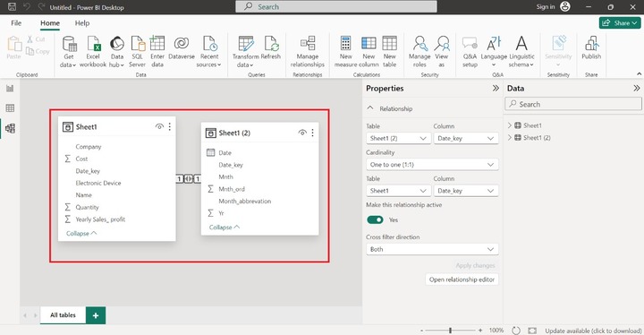The width and height of the screenshot is (644, 335).
Task: Open more options for Sheet1 (2) card
Action: point(312,133)
